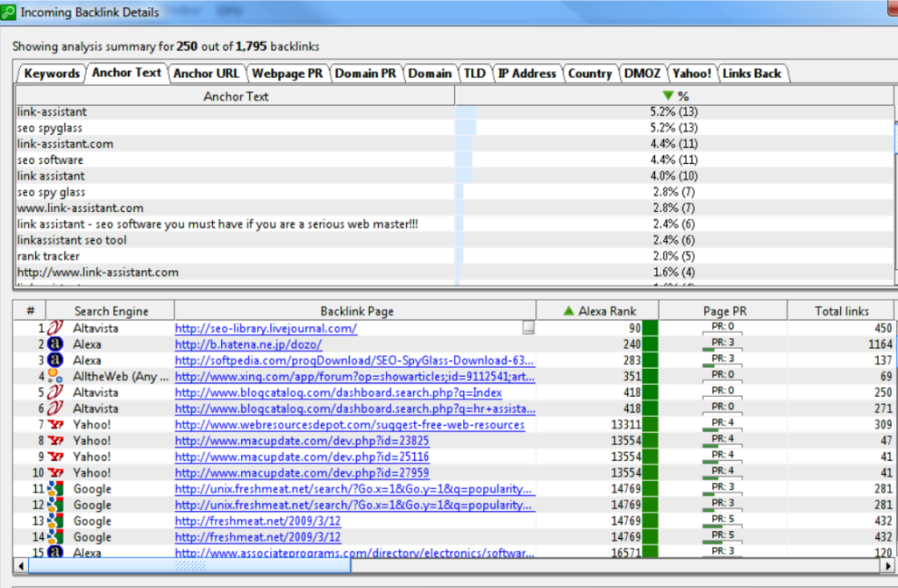
Task: Switch to the Anchor URL tab
Action: click(x=207, y=74)
